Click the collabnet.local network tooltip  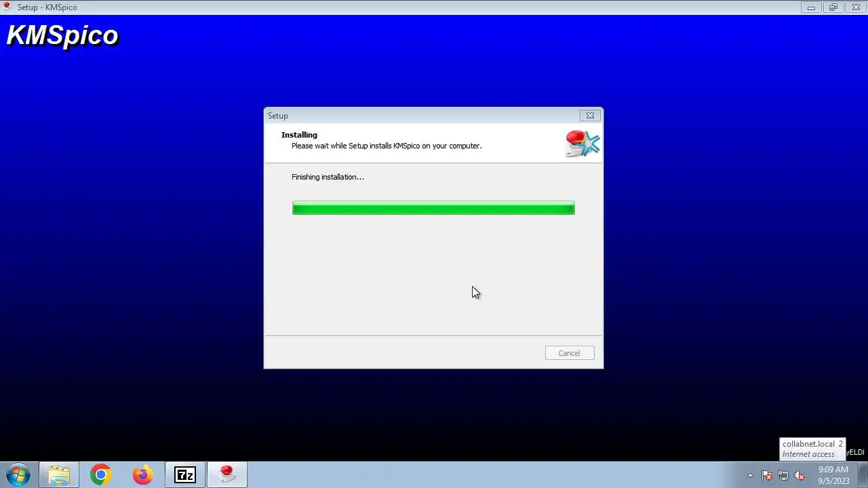[812, 449]
